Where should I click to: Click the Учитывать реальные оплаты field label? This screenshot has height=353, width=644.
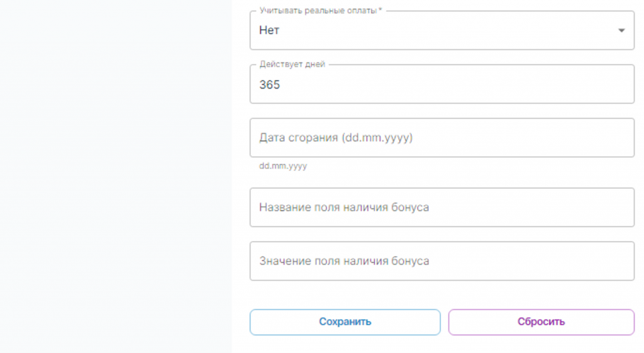320,11
